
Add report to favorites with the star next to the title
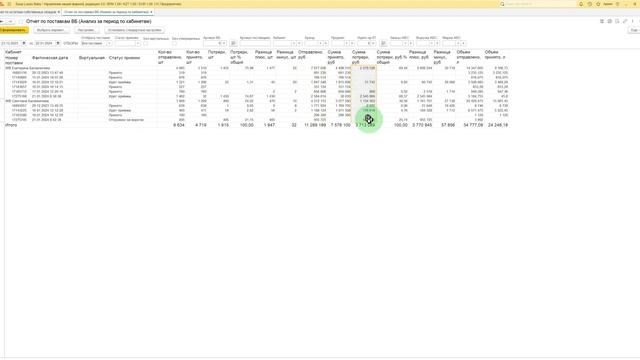[x=21, y=21]
